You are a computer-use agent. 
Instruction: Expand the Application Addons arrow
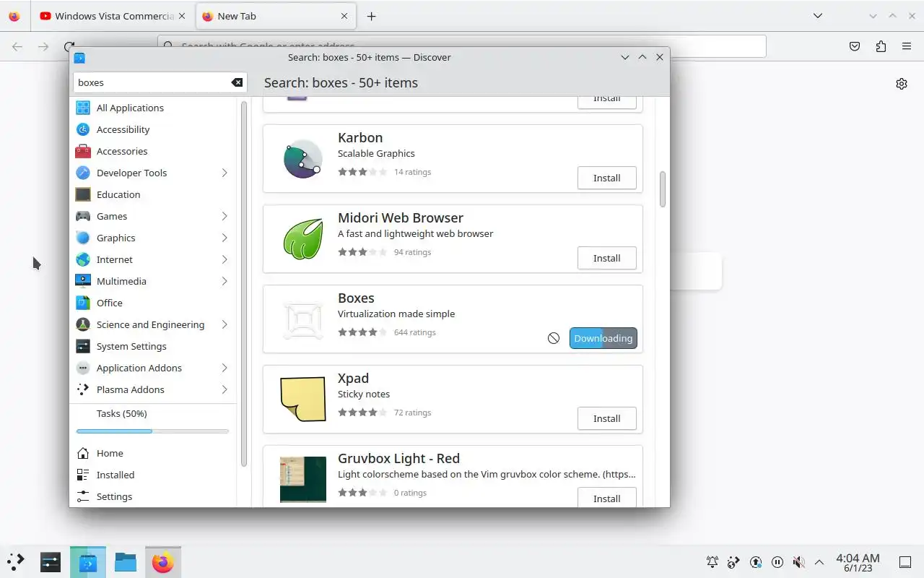(225, 368)
